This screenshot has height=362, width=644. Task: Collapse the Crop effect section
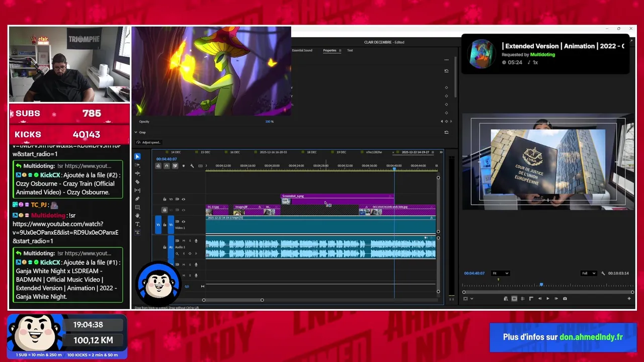tap(135, 132)
